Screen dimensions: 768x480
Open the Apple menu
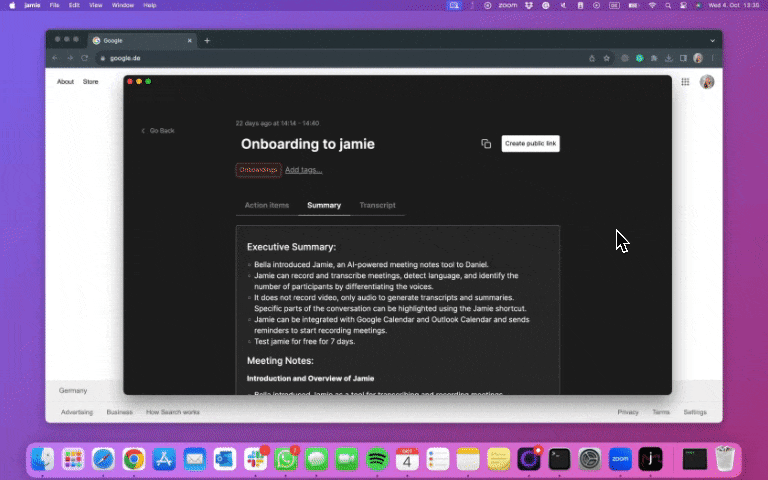click(x=12, y=5)
